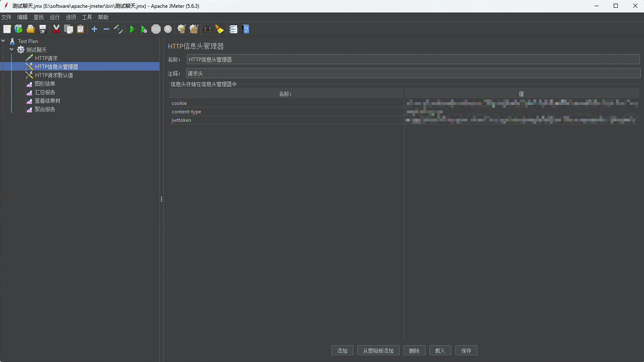
Task: Click Start no pauses toolbar icon
Action: [x=144, y=29]
